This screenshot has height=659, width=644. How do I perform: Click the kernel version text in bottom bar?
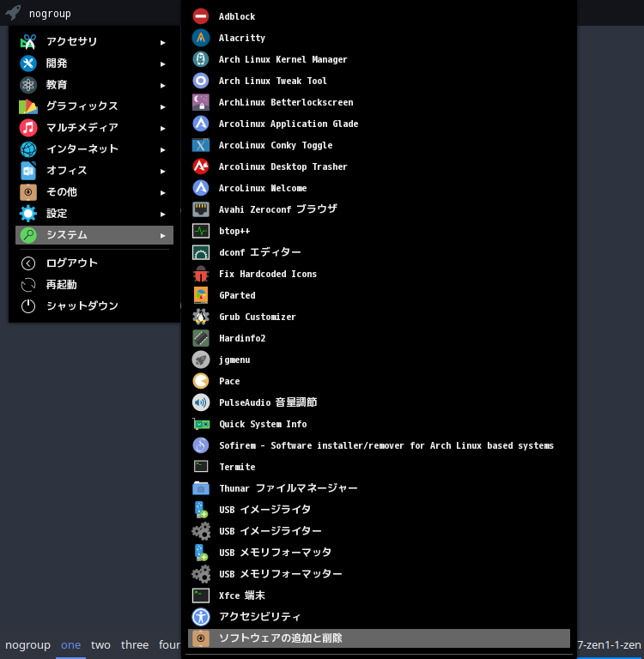609,644
